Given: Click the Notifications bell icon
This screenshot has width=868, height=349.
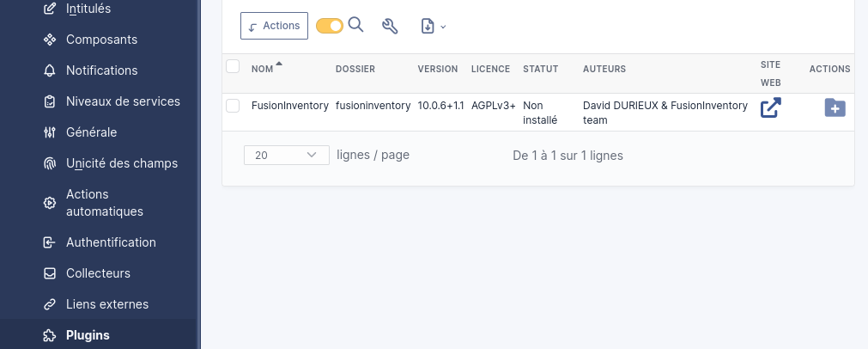Looking at the screenshot, I should [x=50, y=70].
